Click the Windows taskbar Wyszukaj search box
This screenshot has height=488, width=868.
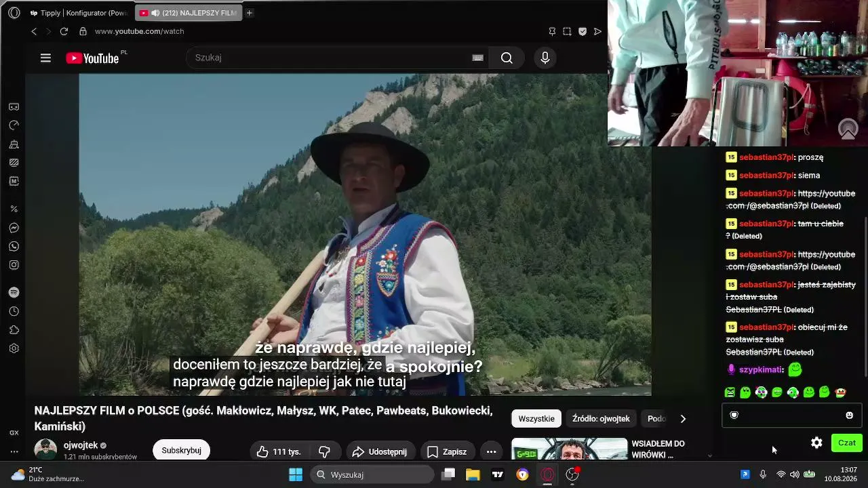[372, 474]
